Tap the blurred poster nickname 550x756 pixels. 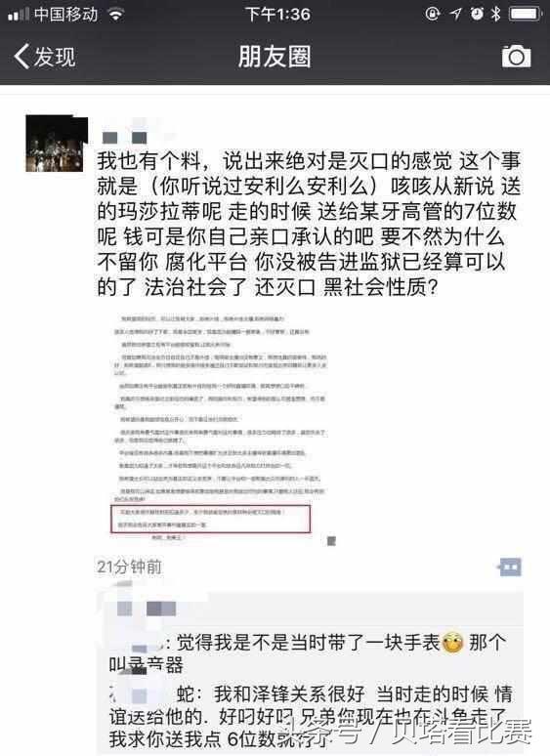click(x=125, y=138)
